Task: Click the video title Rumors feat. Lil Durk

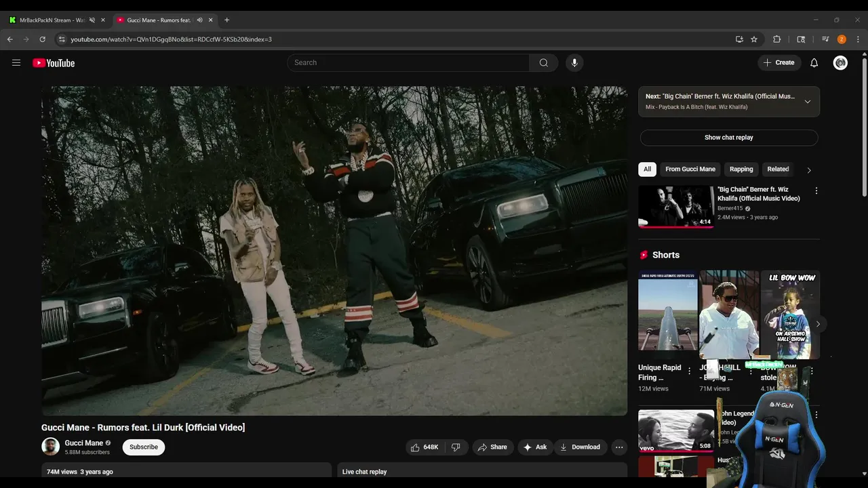Action: pos(143,428)
